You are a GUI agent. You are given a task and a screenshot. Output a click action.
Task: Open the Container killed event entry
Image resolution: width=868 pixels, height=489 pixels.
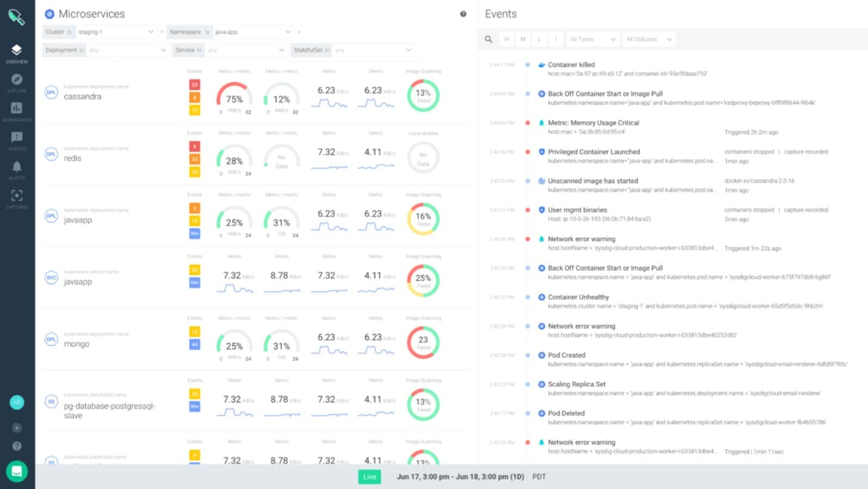tap(571, 64)
